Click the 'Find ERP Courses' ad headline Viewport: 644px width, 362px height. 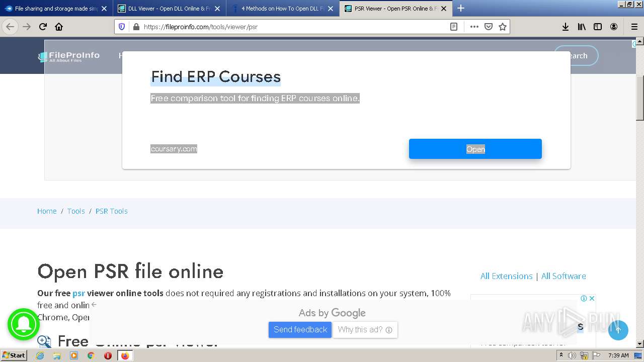pos(215,77)
